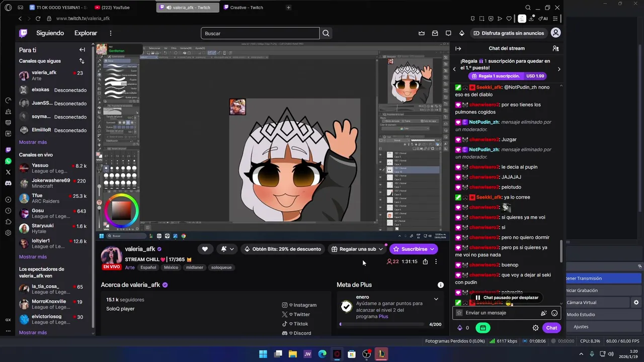Viewport: 644px width, 362px height.
Task: Open Explorar navigation item
Action: coord(86,33)
